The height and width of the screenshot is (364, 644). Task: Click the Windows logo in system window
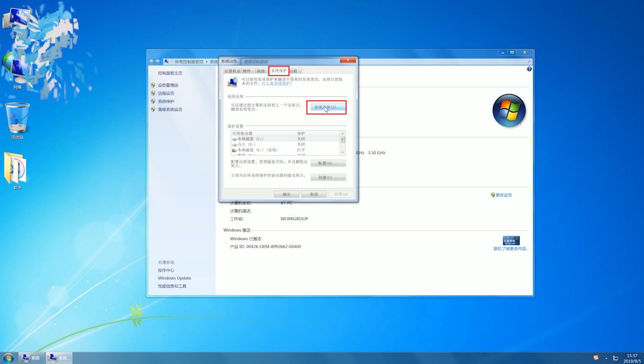tap(509, 110)
